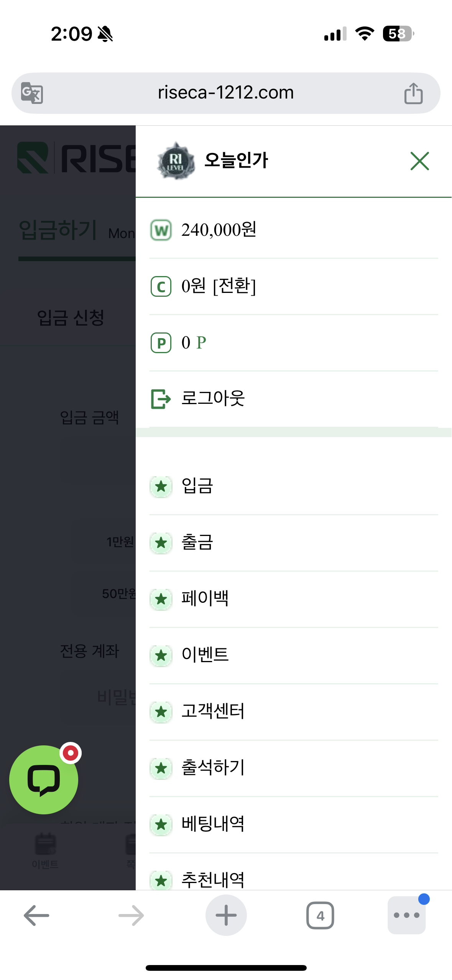Tap the P points icon
Image resolution: width=452 pixels, height=980 pixels.
pos(161,343)
